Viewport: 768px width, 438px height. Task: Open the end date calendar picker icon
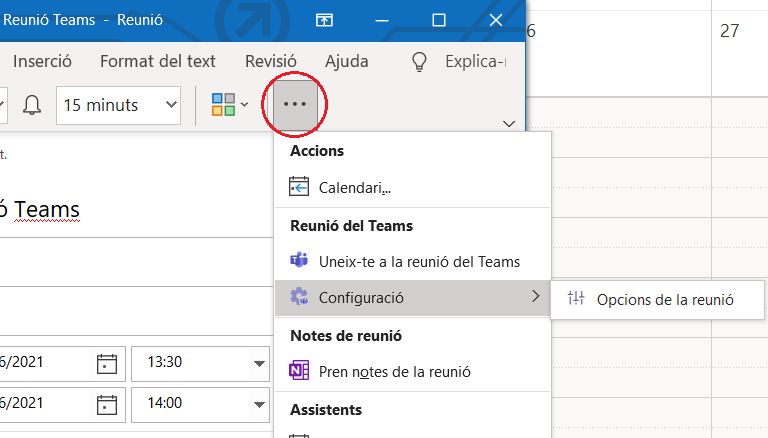(107, 404)
